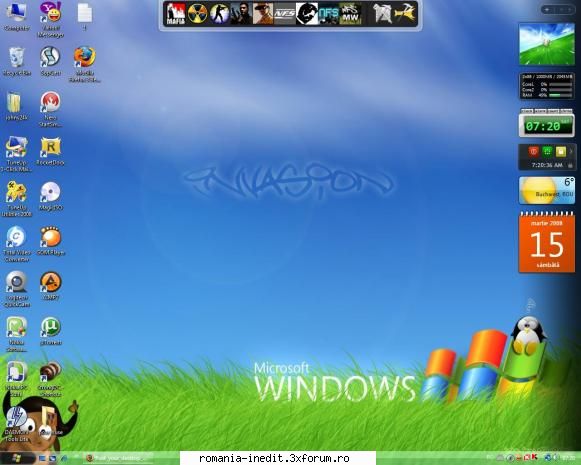
Task: Open the TuneUp 1-Click Maintenance shortcut
Action: coord(16,153)
